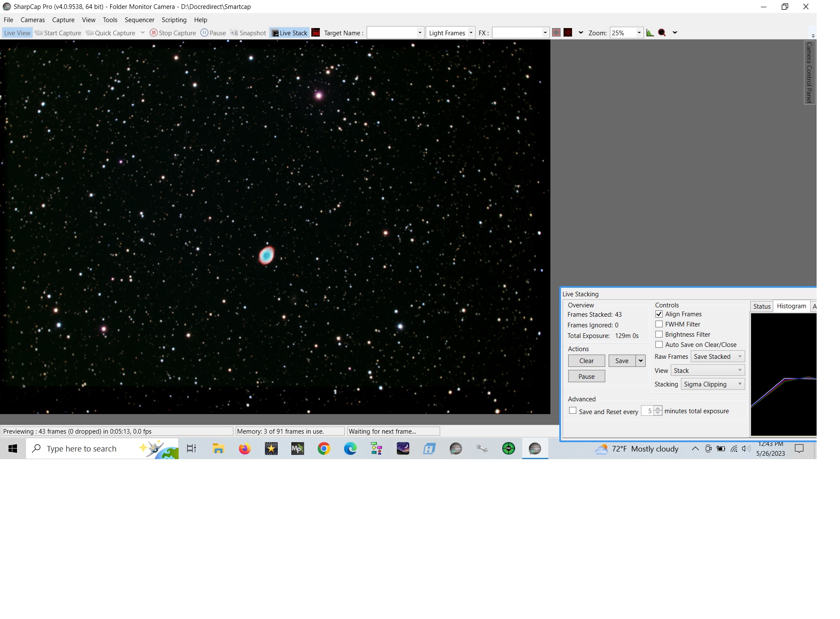The image size is (840, 619).
Task: Click the Save button in Live Stacking
Action: tap(622, 361)
